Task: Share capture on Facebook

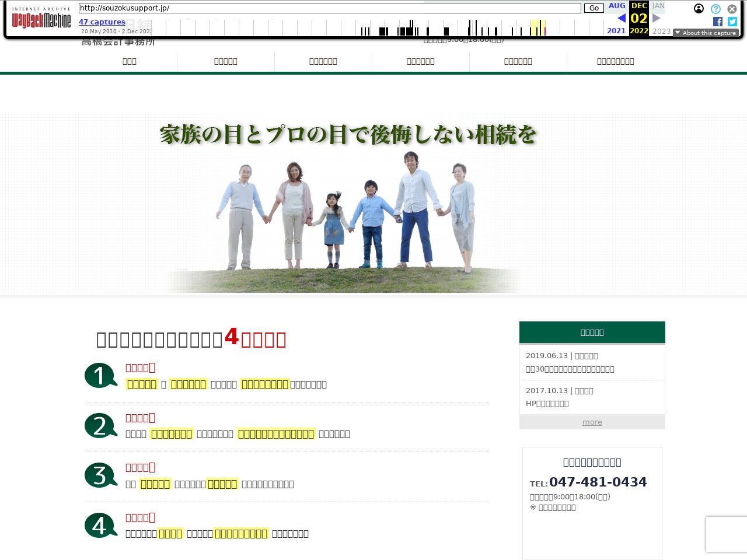Action: 717,22
